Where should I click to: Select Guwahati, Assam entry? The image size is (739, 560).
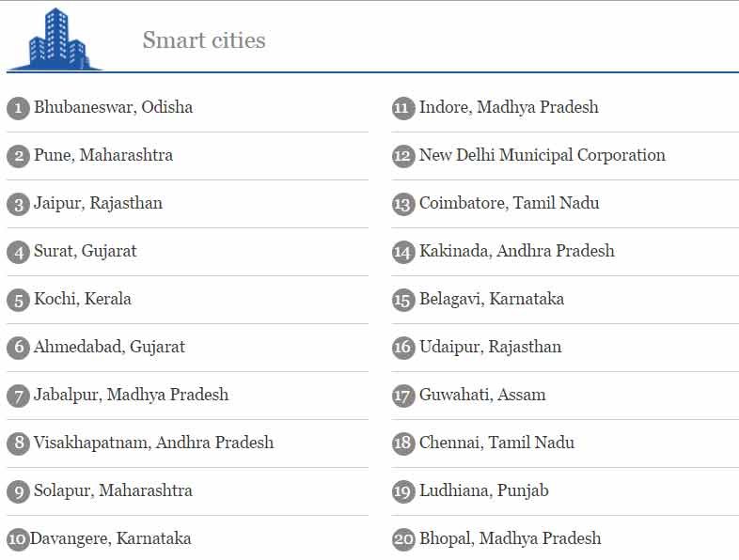pyautogui.click(x=482, y=395)
